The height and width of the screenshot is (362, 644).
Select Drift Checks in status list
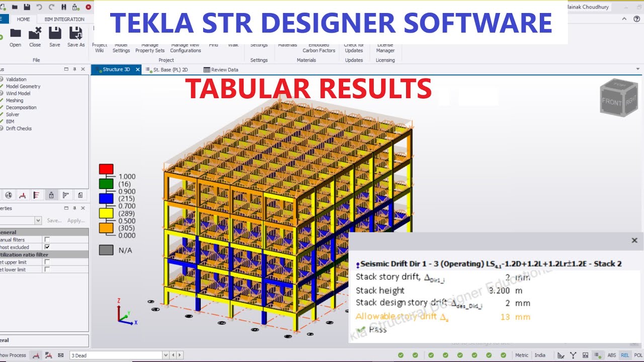(19, 128)
